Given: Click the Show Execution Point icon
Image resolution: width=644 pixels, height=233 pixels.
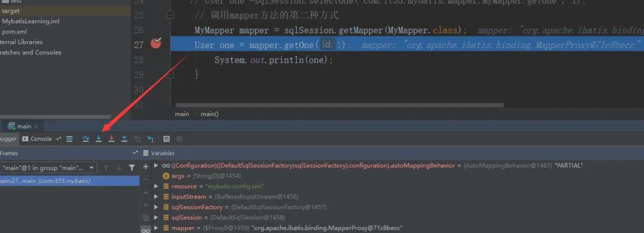Looking at the screenshot, I should pos(69,139).
